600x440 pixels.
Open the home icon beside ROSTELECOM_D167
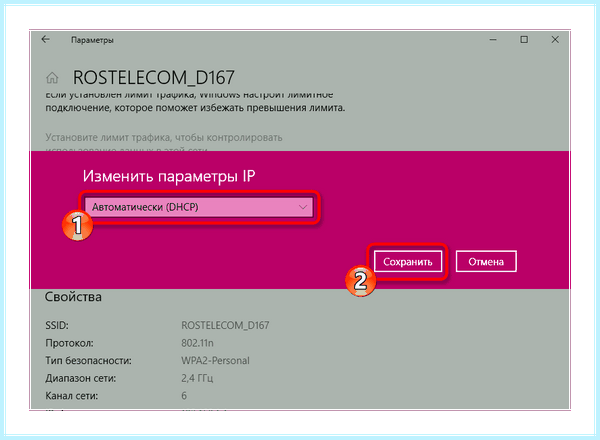(52, 78)
